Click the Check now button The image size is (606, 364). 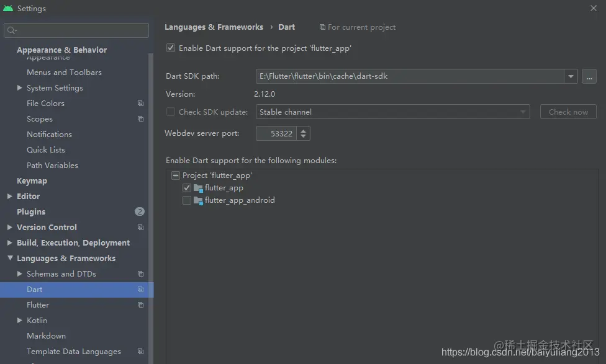tap(568, 112)
